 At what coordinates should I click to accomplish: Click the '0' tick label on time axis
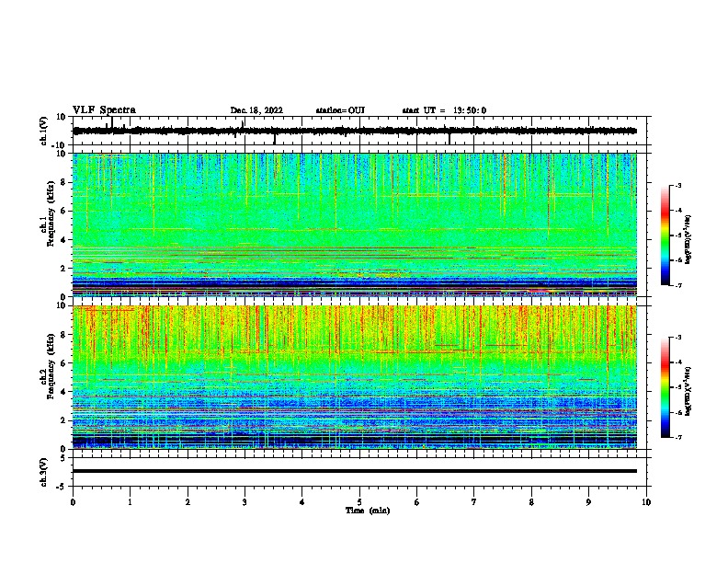73,502
